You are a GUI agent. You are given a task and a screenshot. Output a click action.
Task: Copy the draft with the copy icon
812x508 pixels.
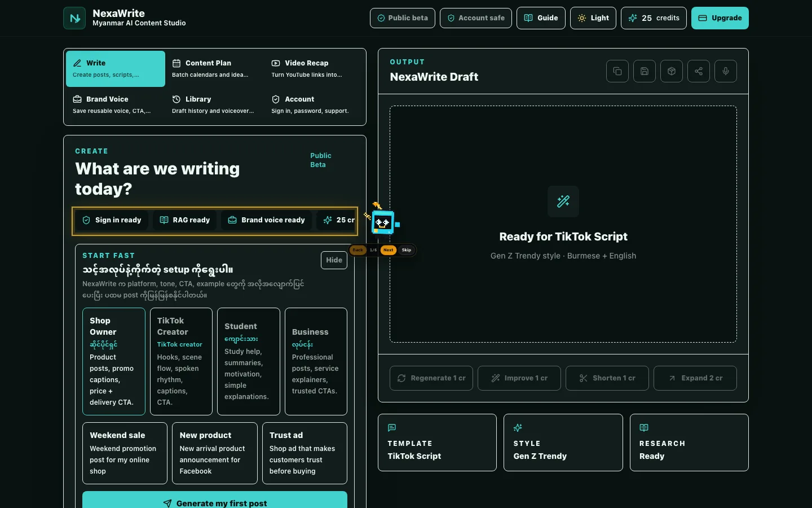click(617, 71)
